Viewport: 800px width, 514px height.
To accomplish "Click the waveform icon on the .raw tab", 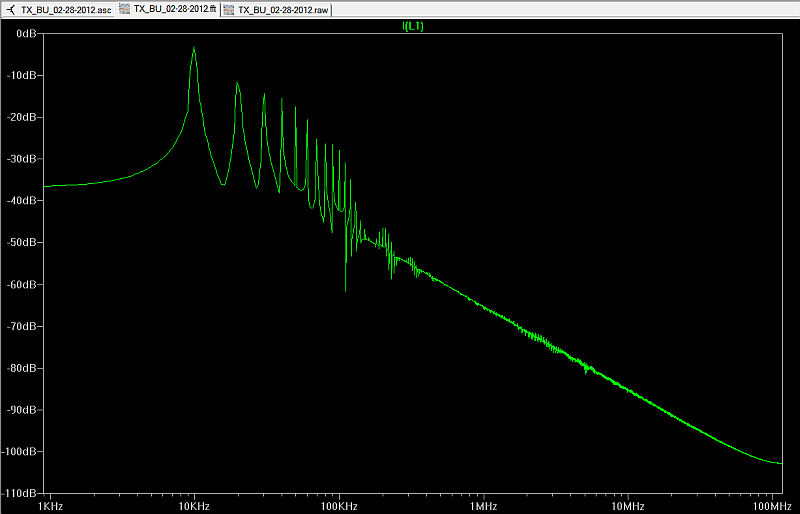I will point(229,9).
